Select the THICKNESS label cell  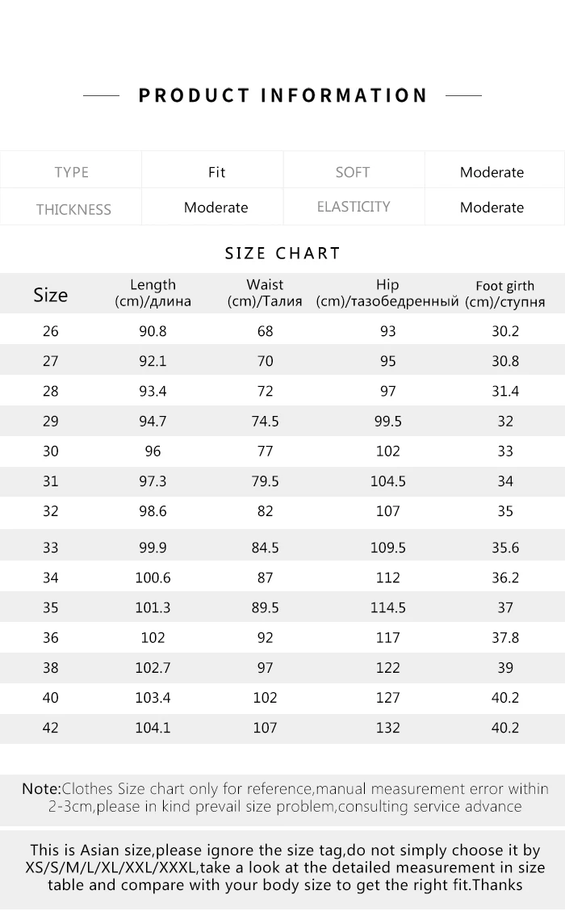pos(71,208)
